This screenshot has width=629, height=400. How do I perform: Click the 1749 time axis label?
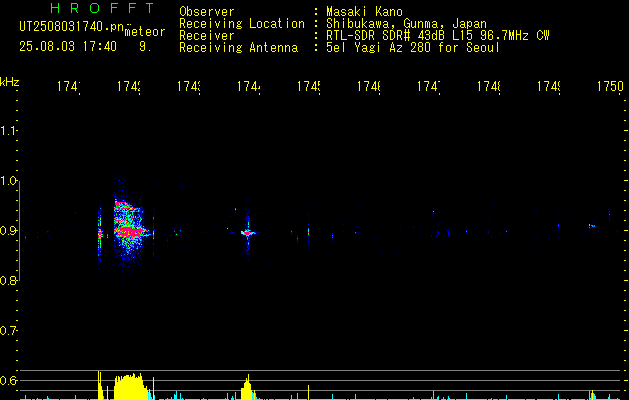tap(549, 87)
